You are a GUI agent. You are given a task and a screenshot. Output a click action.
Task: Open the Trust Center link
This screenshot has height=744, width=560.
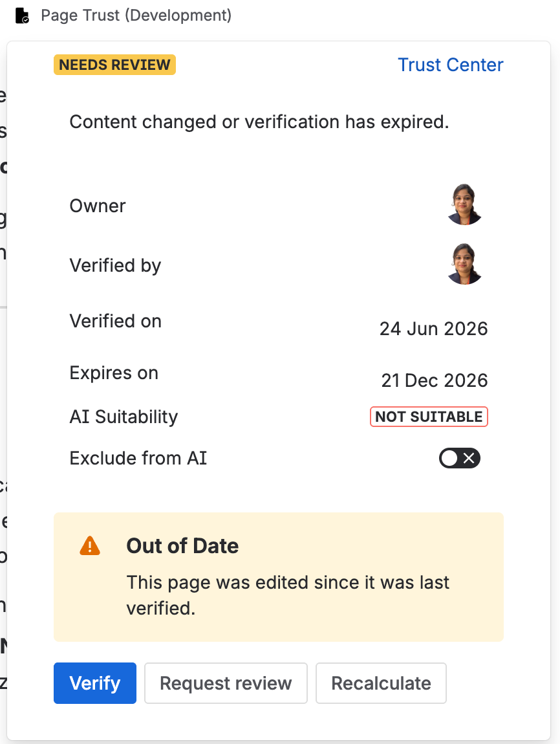[x=451, y=65]
